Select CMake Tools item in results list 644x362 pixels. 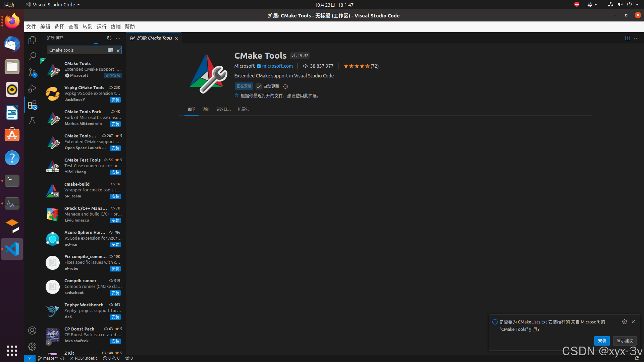pos(83,70)
